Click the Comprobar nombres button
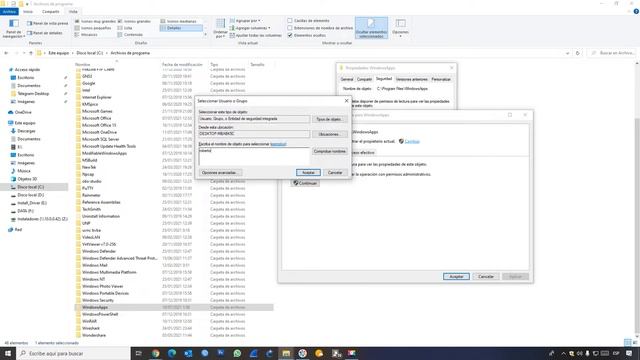Screen dimensions: 640x360 pyautogui.click(x=330, y=151)
